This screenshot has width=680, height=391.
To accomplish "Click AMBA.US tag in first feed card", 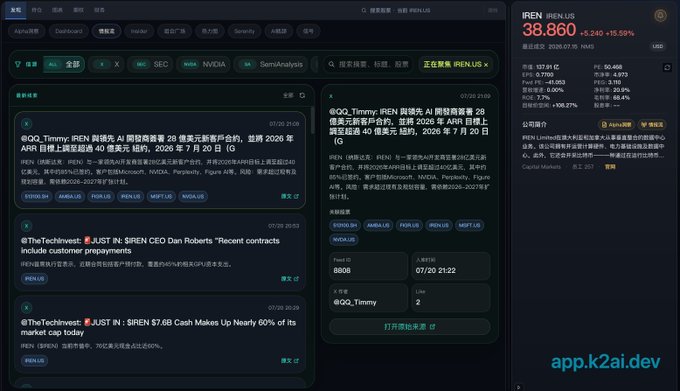I will [x=70, y=196].
